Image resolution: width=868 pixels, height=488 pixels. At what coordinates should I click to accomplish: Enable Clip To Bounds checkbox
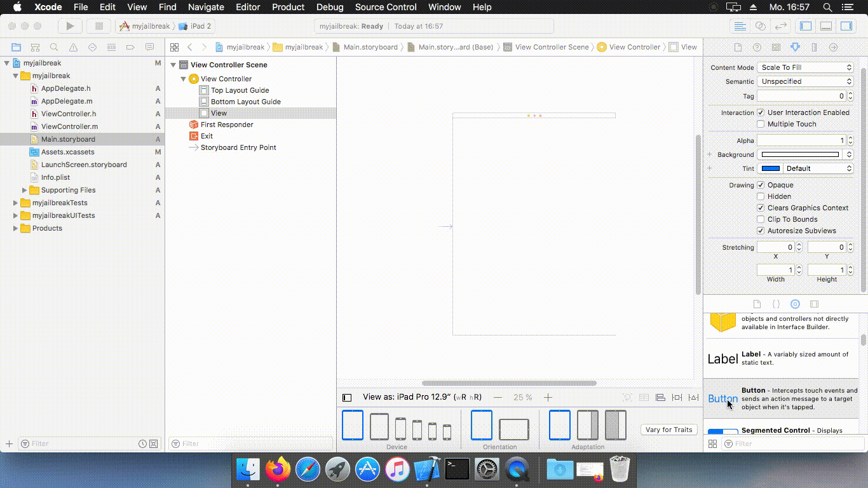click(x=761, y=219)
